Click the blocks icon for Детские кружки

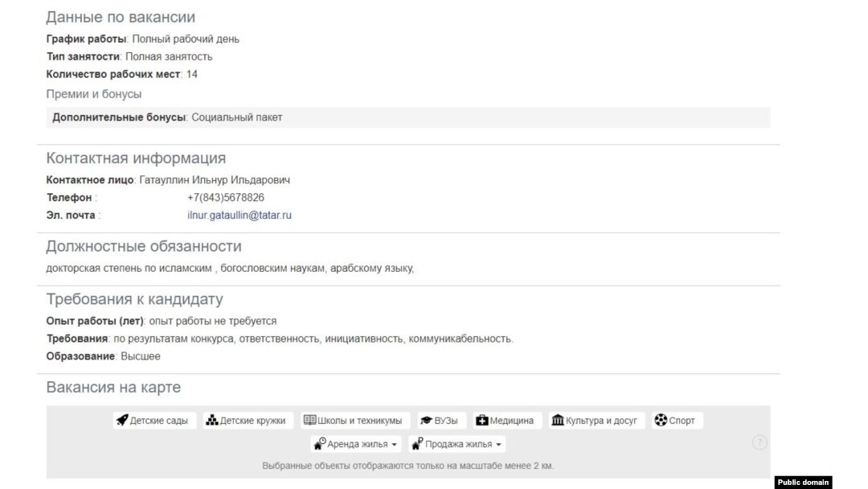(212, 421)
